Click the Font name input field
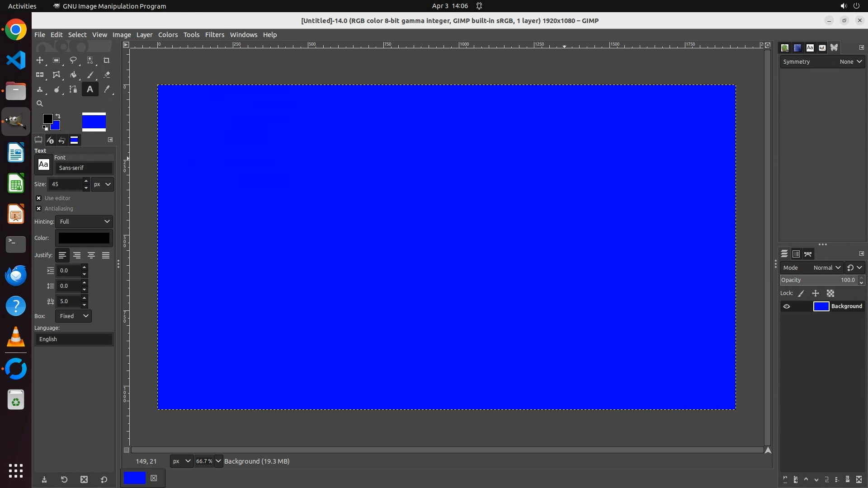This screenshot has width=868, height=488. [x=84, y=168]
